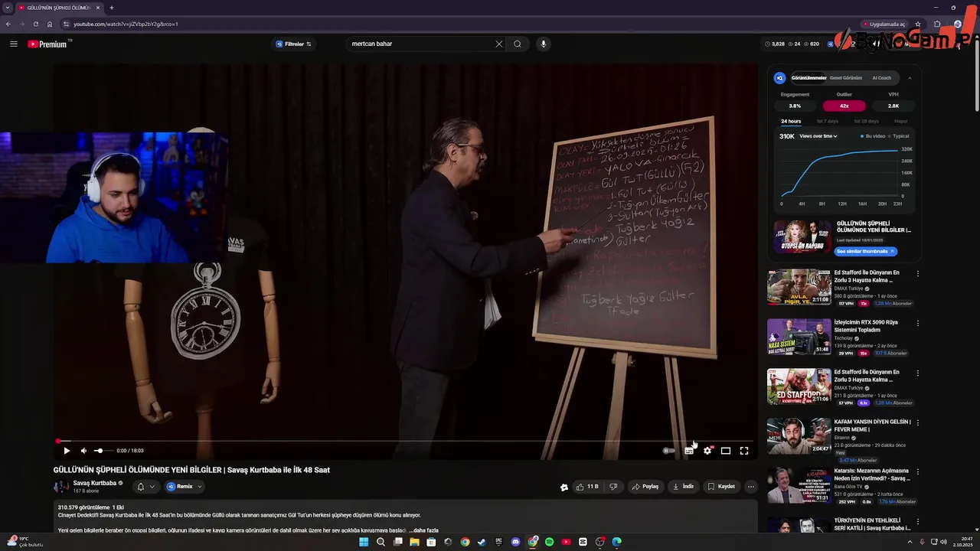Open Filtreler filter options
980x551 pixels.
tap(293, 44)
